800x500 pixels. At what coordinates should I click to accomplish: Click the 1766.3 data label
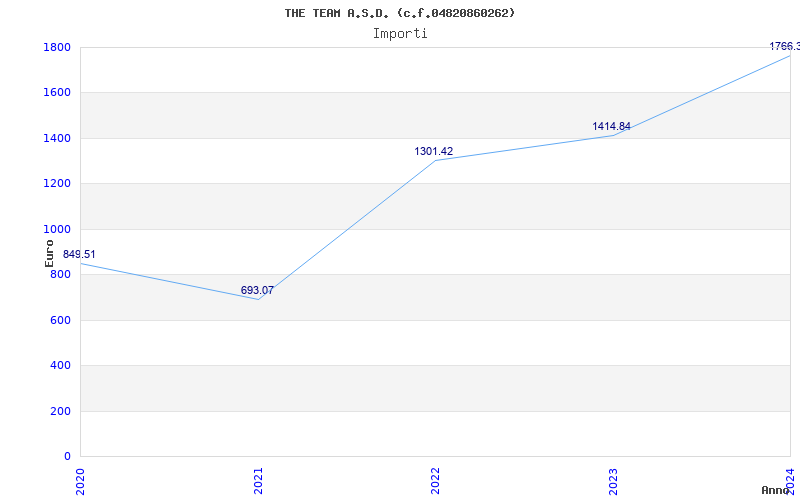point(784,46)
